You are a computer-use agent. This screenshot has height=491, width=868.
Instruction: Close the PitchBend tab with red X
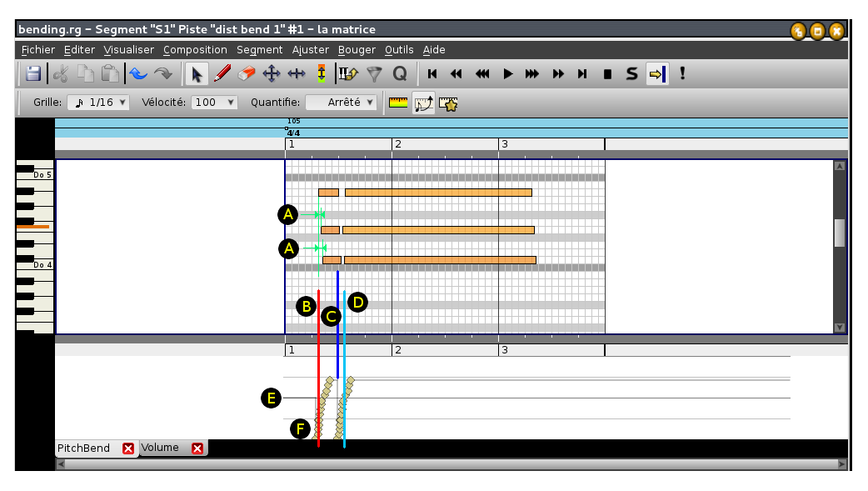tap(128, 448)
